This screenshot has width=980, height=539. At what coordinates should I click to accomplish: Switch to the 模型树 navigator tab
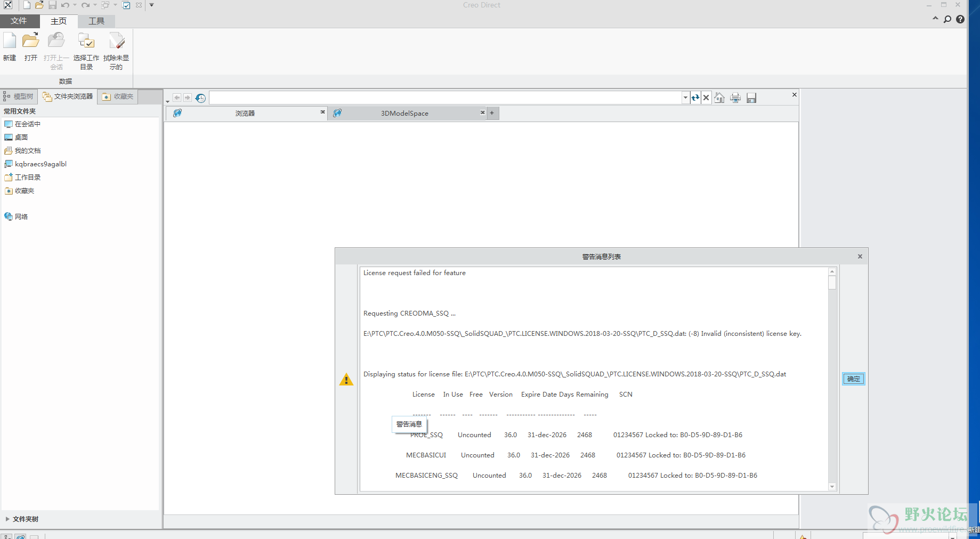[19, 96]
